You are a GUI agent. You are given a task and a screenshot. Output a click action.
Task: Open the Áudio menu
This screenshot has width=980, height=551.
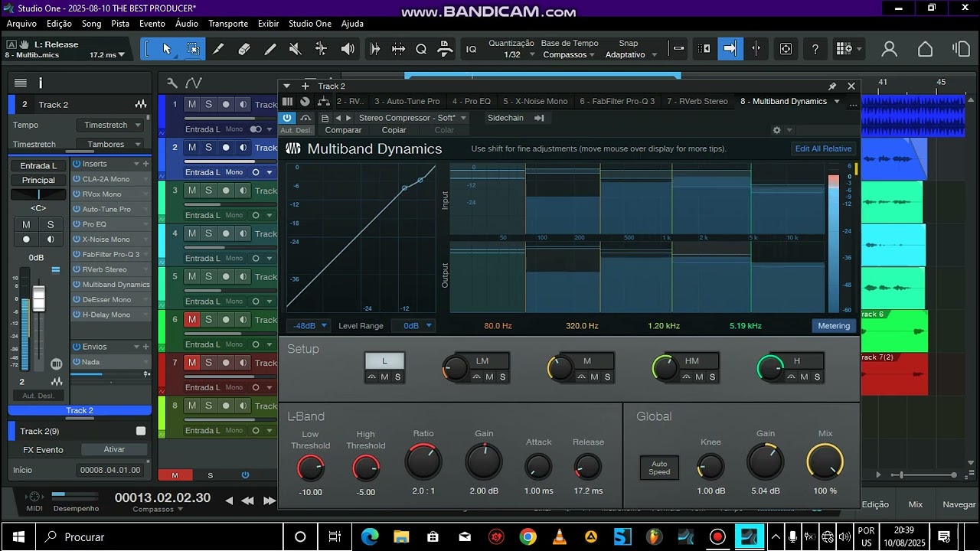(x=187, y=24)
